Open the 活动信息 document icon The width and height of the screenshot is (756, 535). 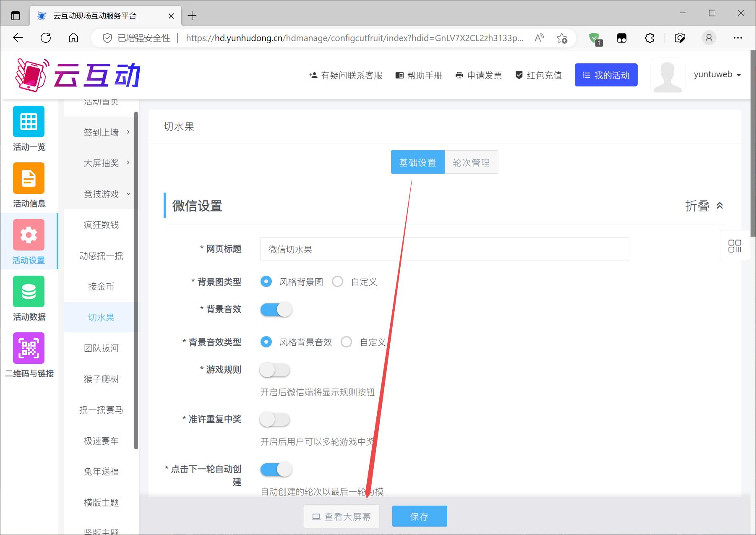29,178
